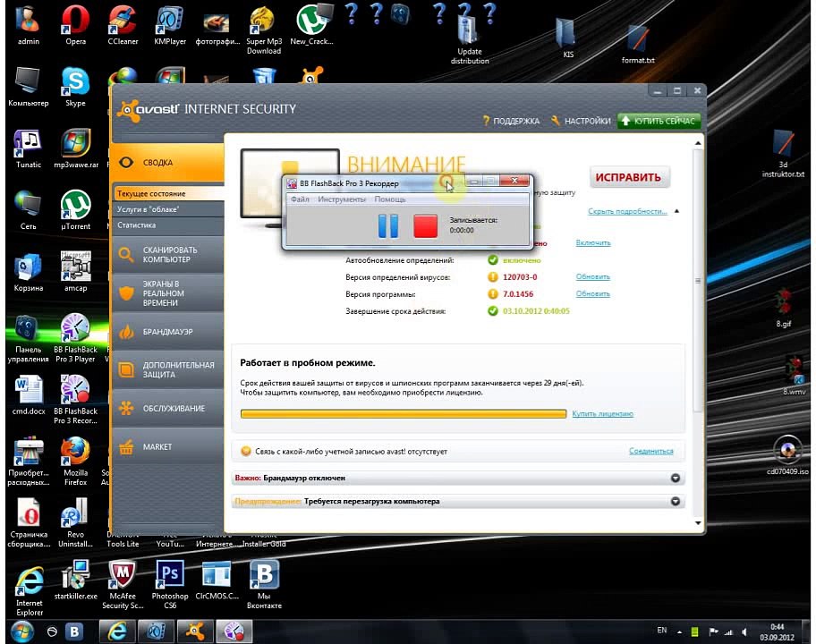The height and width of the screenshot is (644, 816).
Task: Open BB FlashBack Pro 3 Player icon
Action: pos(75,337)
